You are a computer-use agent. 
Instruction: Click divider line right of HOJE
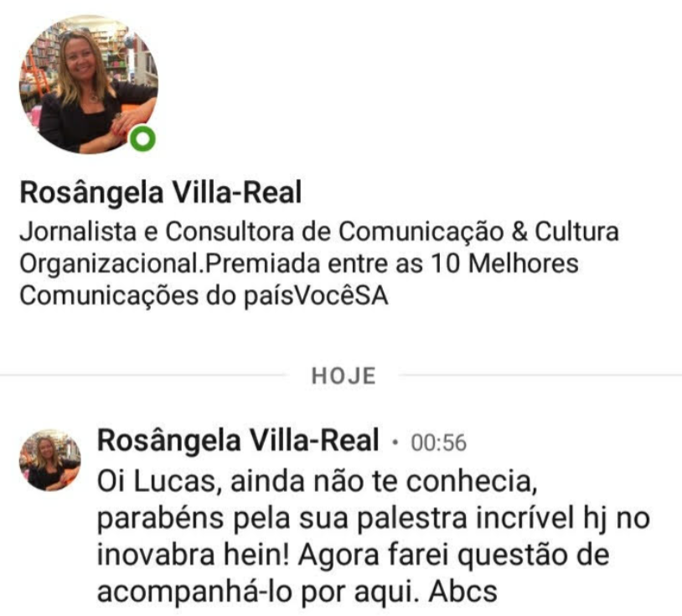(x=540, y=375)
